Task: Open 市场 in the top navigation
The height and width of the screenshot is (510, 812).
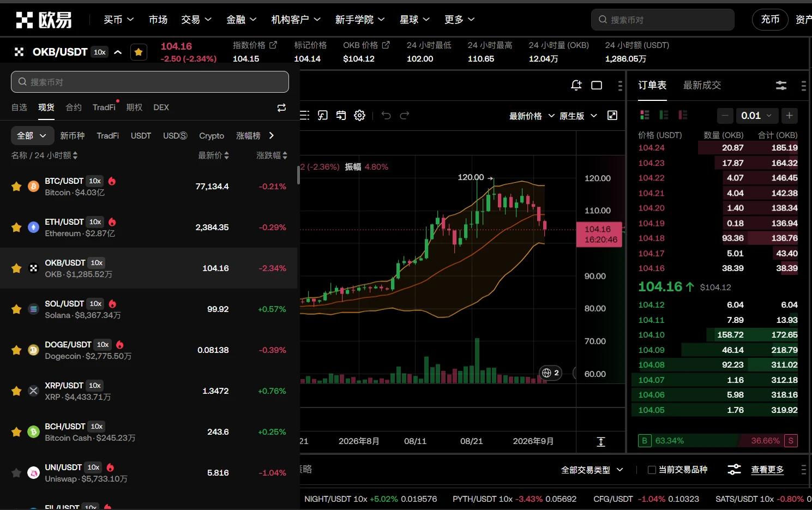Action: pyautogui.click(x=158, y=20)
